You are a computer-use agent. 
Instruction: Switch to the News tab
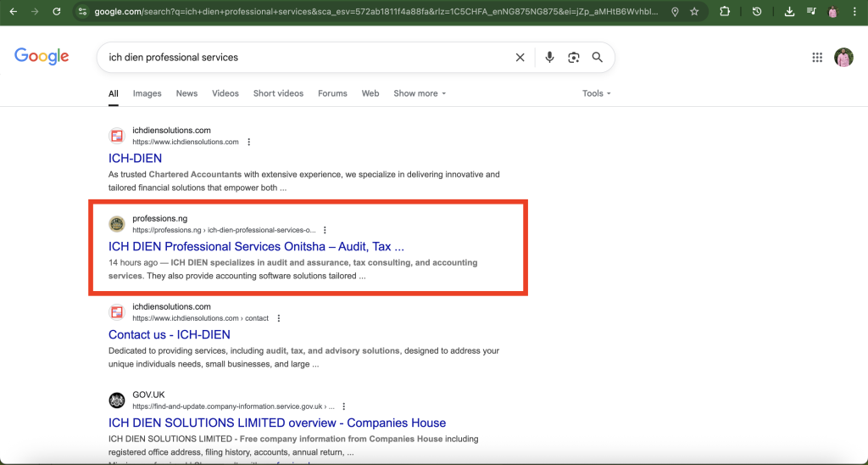(186, 93)
